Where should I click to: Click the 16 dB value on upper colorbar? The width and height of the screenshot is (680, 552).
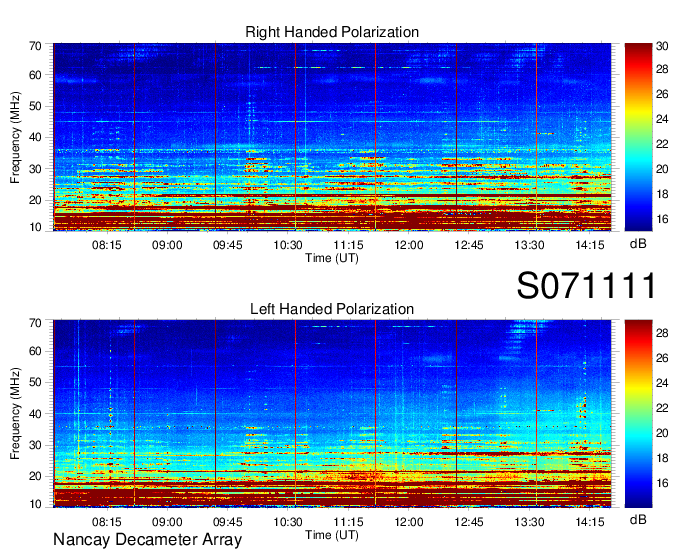(x=662, y=219)
